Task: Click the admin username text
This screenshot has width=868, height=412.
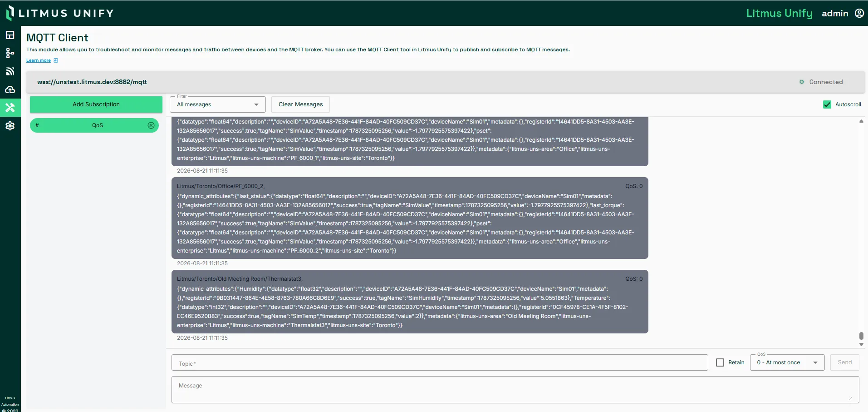Action: tap(835, 13)
